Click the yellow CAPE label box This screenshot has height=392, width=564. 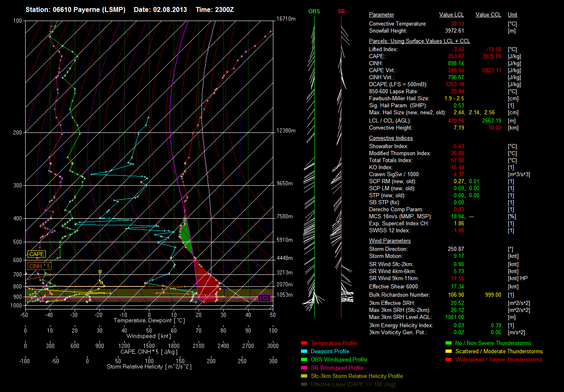pos(36,255)
